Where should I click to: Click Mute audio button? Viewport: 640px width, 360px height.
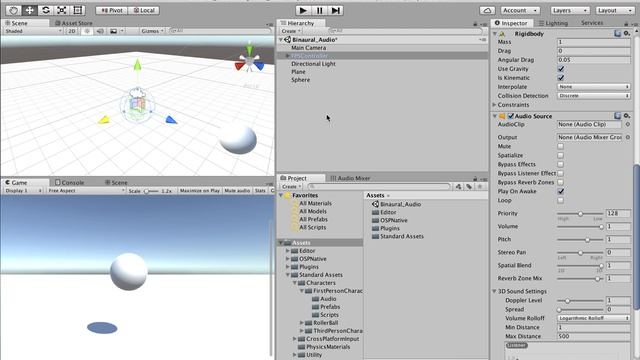[237, 191]
